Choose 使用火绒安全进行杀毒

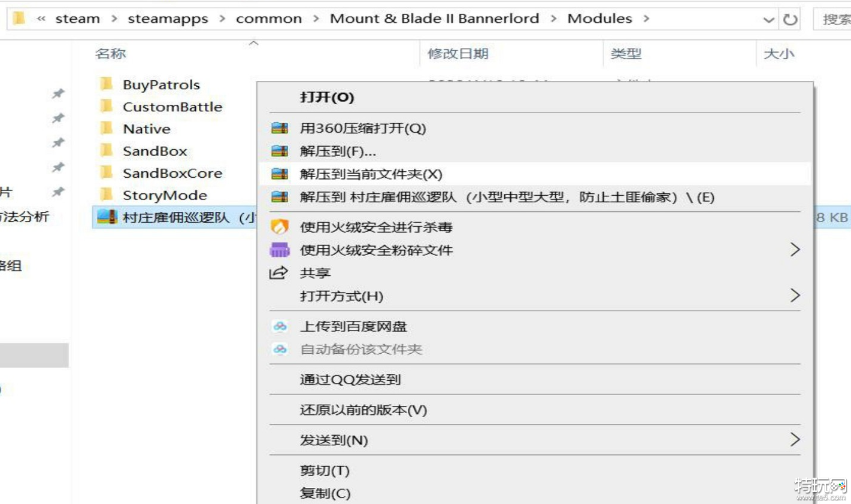coord(376,227)
